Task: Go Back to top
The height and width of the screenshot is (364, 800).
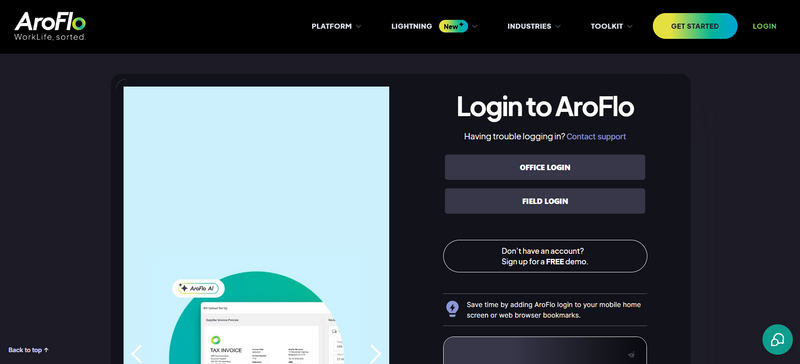Action: tap(29, 350)
